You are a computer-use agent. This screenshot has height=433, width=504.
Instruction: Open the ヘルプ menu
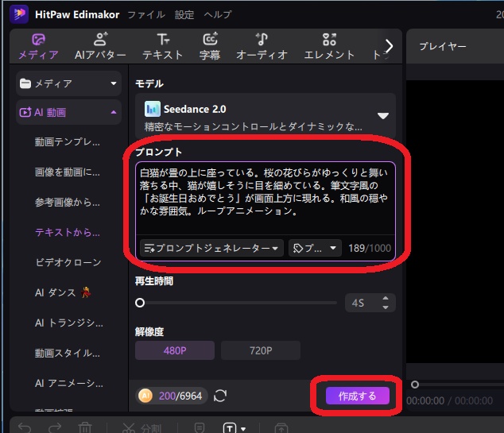pos(218,14)
